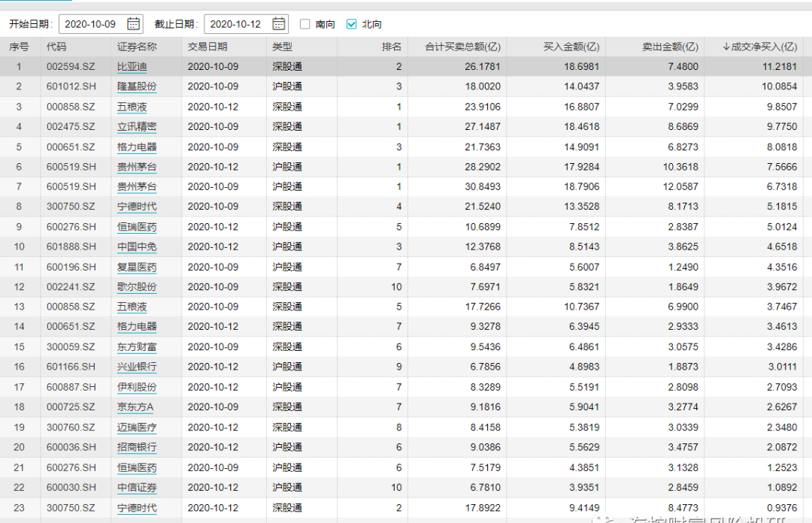Sort by 卖出金额(亿) column header
812x523 pixels.
tap(670, 47)
